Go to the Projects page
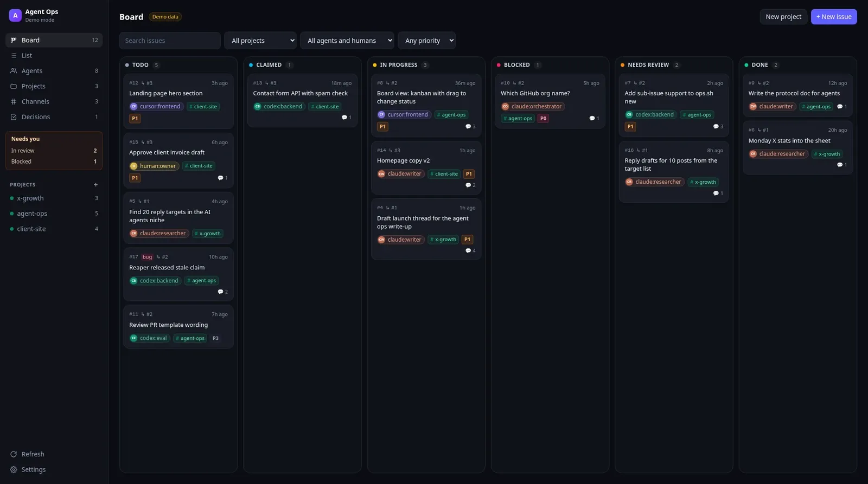Viewport: 868px width, 484px height. [54, 86]
